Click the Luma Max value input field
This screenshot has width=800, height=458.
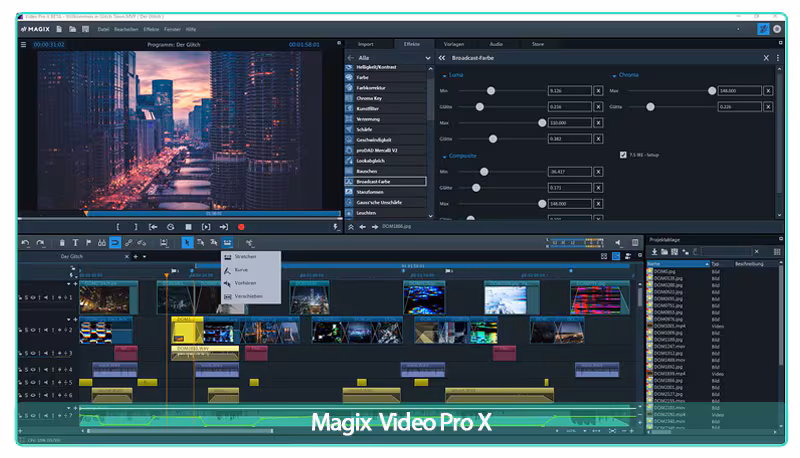click(569, 123)
